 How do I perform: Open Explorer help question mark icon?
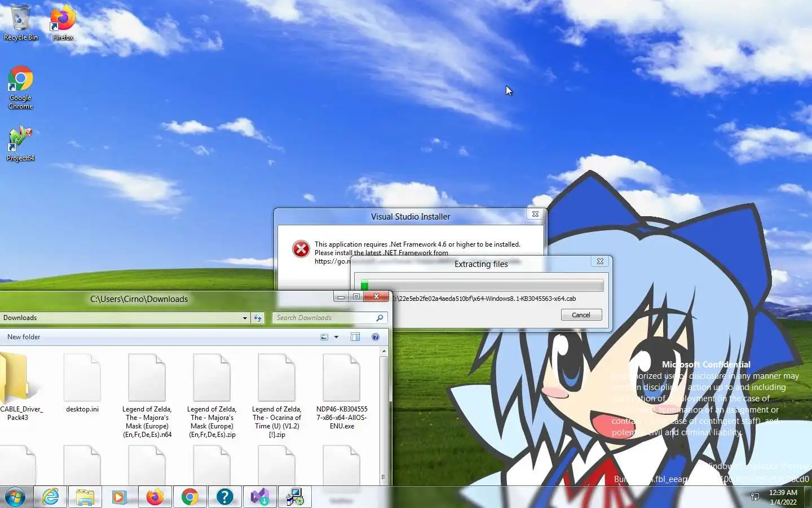(x=376, y=337)
